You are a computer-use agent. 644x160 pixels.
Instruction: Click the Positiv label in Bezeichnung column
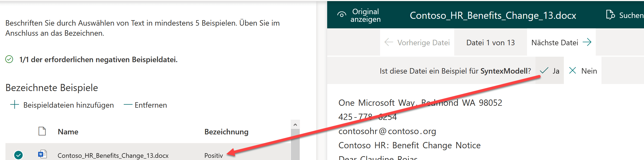pyautogui.click(x=214, y=155)
